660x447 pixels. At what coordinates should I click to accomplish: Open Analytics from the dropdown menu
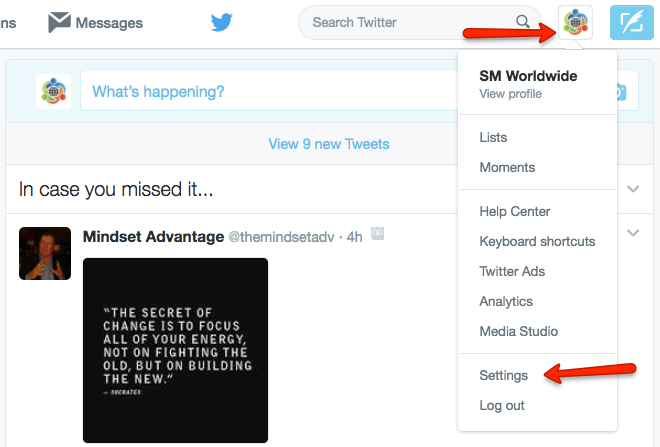pos(506,301)
